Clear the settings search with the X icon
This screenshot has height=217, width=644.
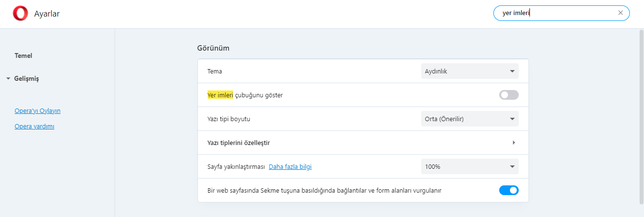620,13
